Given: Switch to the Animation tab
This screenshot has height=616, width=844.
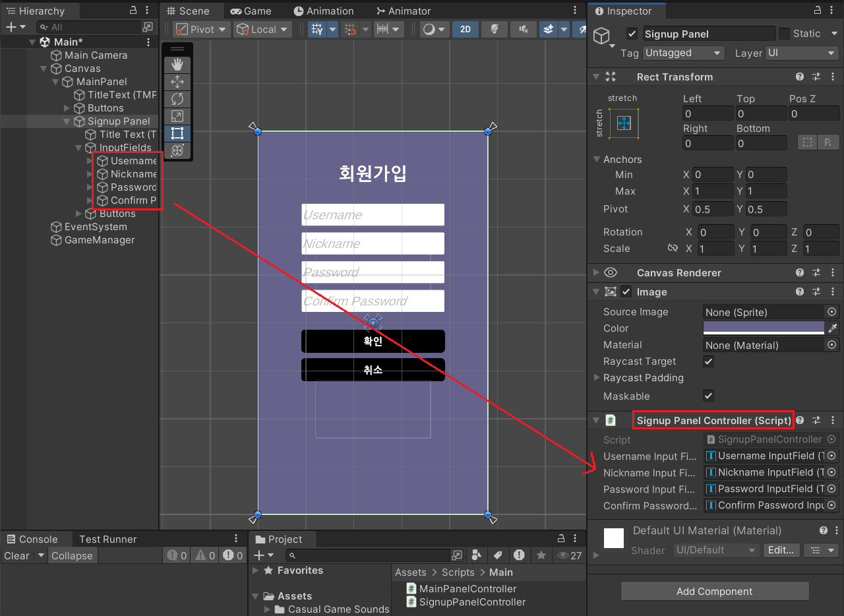Looking at the screenshot, I should pos(324,11).
